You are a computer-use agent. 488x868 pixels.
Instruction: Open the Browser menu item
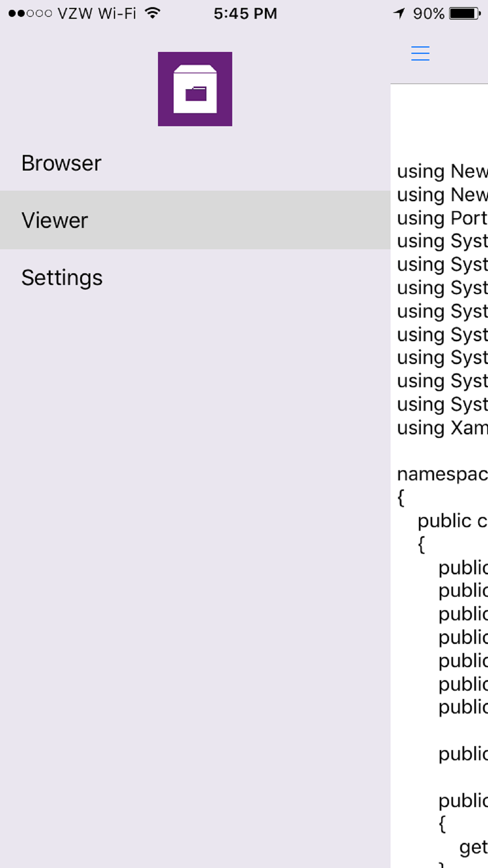[61, 163]
